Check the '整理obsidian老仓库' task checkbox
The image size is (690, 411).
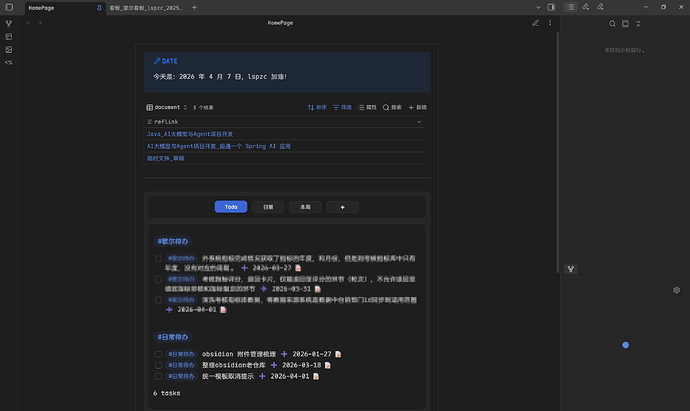158,365
